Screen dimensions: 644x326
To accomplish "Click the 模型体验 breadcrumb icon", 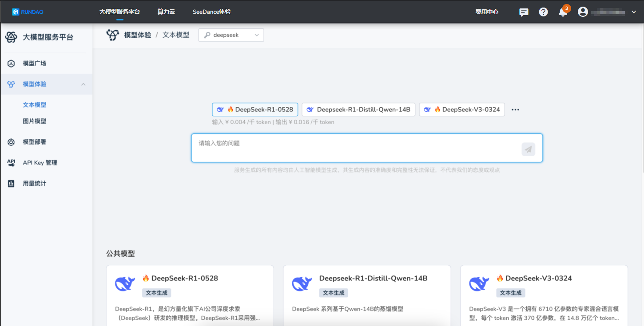I will (113, 35).
